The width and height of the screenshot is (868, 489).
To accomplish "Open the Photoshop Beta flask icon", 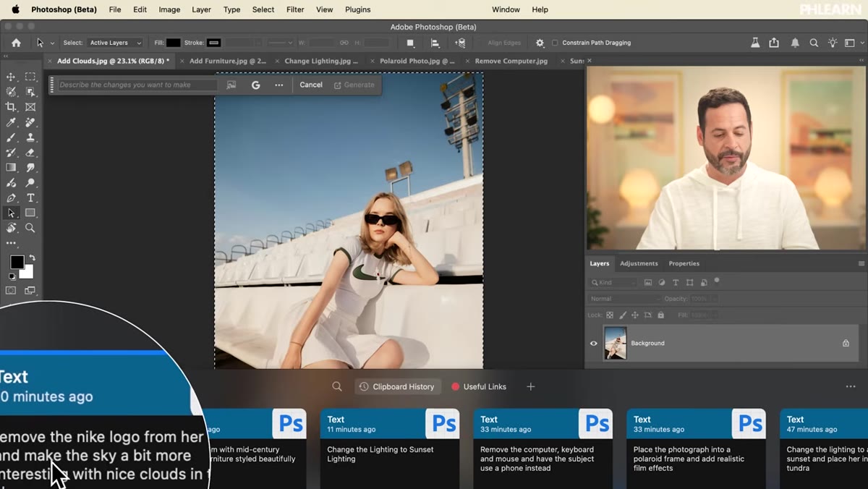I will pos(755,43).
